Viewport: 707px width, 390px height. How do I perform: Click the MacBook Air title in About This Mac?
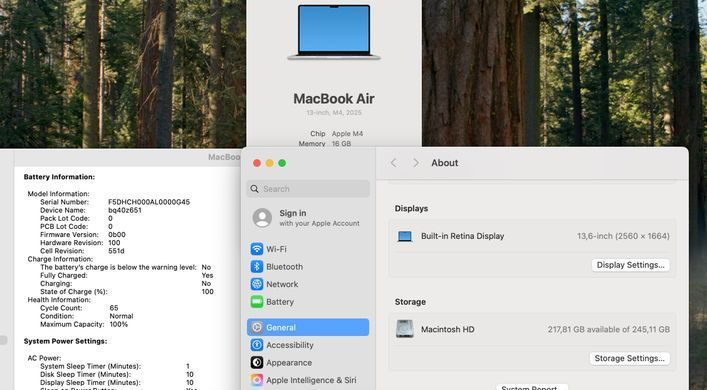(x=334, y=99)
